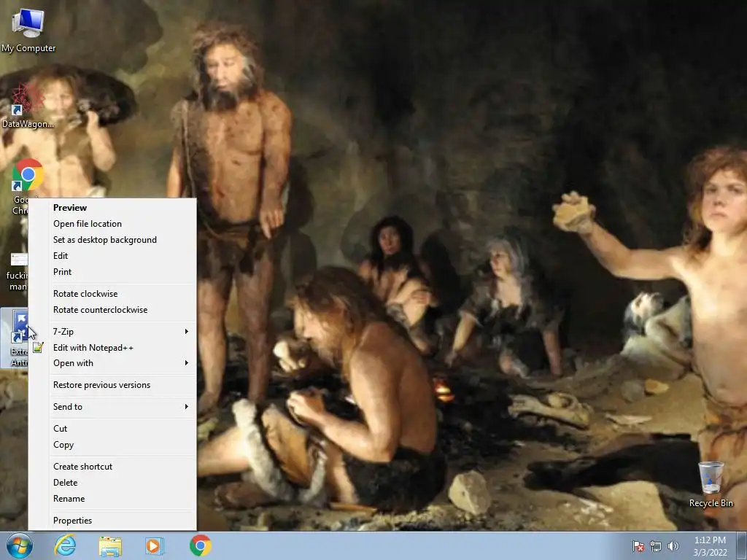Choose Restore previous versions
Image resolution: width=747 pixels, height=560 pixels.
tap(112, 385)
